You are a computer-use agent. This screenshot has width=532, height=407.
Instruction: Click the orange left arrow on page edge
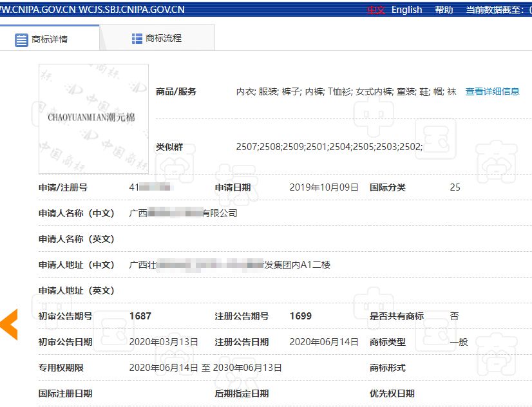8,324
